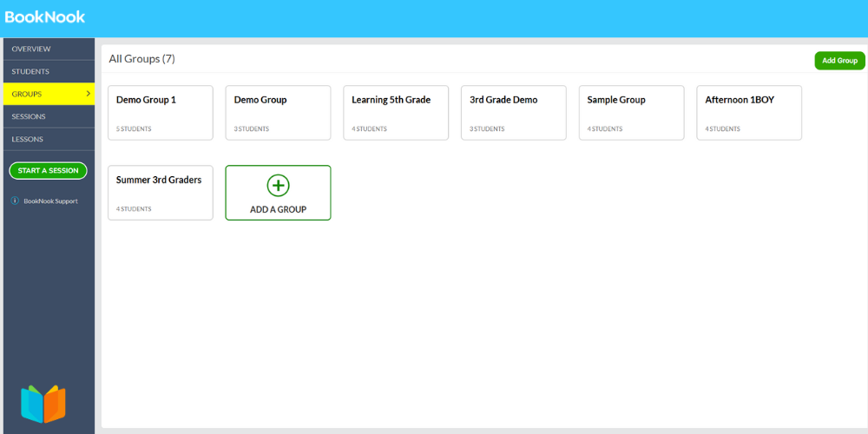Screen dimensions: 868x434
Task: Open the Overview menu item
Action: (31, 49)
